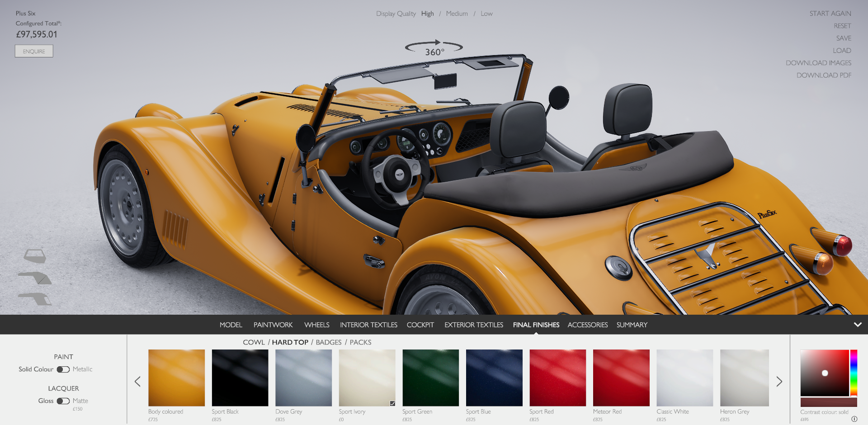Show next hard top colour swatches

(779, 382)
